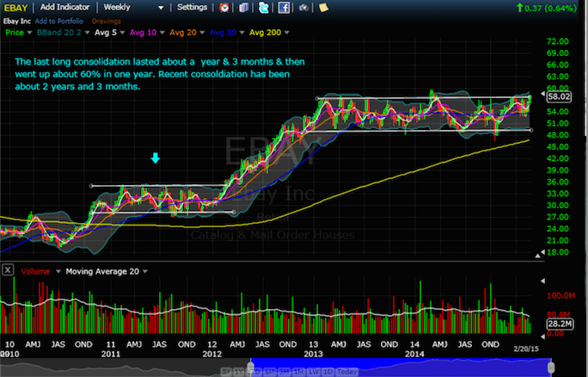Close the Volume panel with X
Image resolution: width=588 pixels, height=377 pixels.
click(x=8, y=271)
